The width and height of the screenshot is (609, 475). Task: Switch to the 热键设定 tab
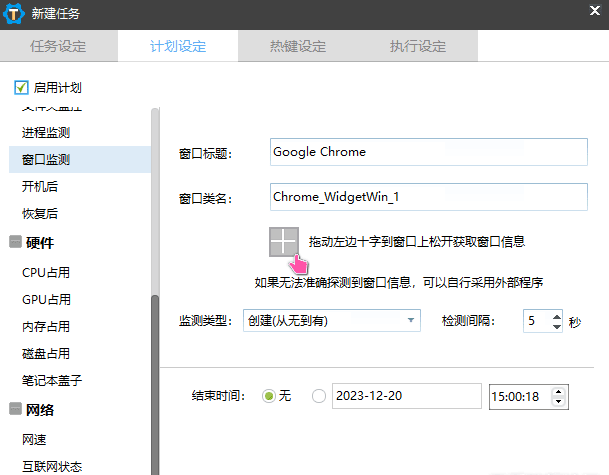(x=297, y=46)
